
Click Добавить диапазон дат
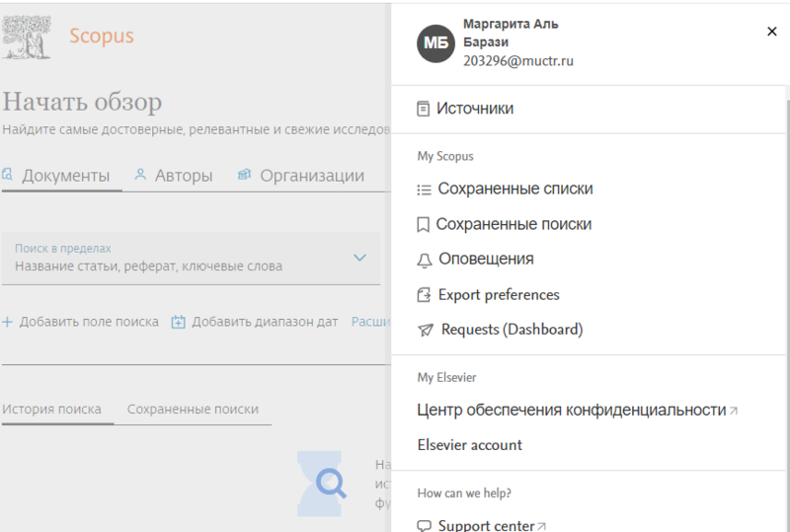[x=265, y=322]
